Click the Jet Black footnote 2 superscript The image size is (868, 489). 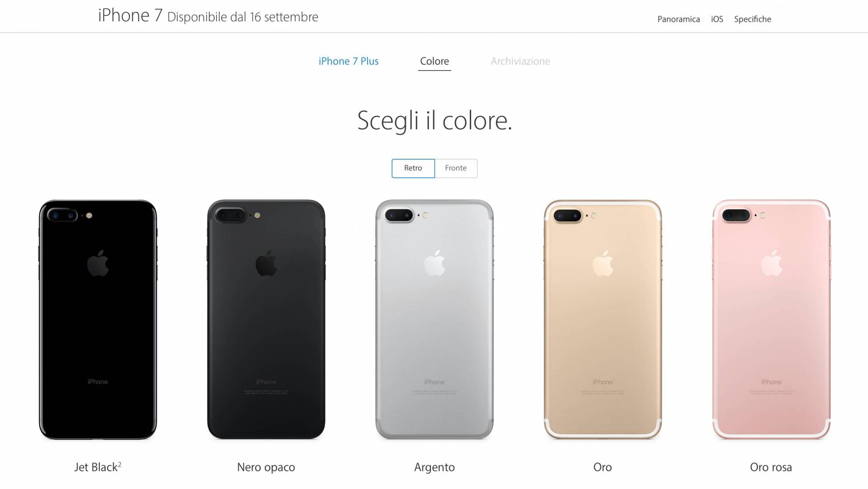point(120,464)
